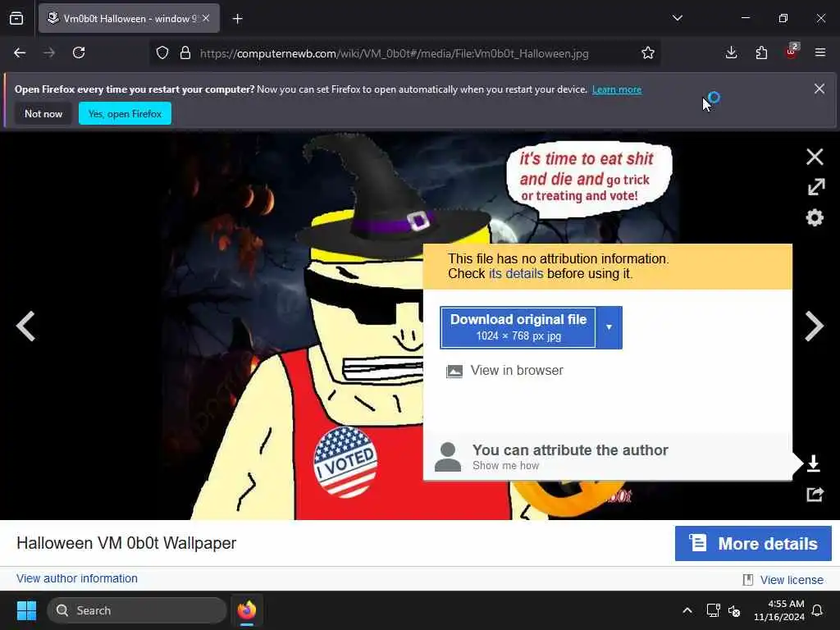Viewport: 840px width, 630px height.
Task: Open media viewer settings gear
Action: coord(815,217)
